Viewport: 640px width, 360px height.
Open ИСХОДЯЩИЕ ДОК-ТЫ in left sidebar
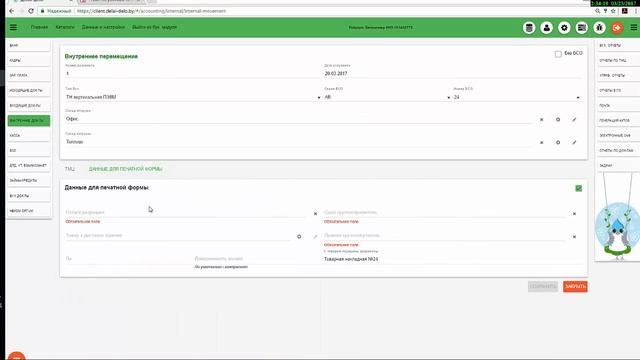[29, 90]
